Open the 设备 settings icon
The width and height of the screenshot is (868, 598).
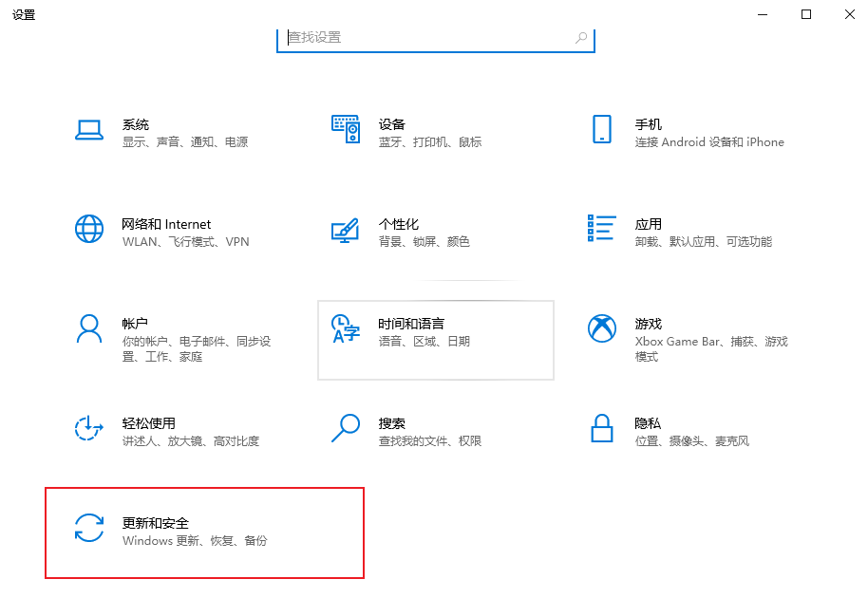(x=345, y=131)
